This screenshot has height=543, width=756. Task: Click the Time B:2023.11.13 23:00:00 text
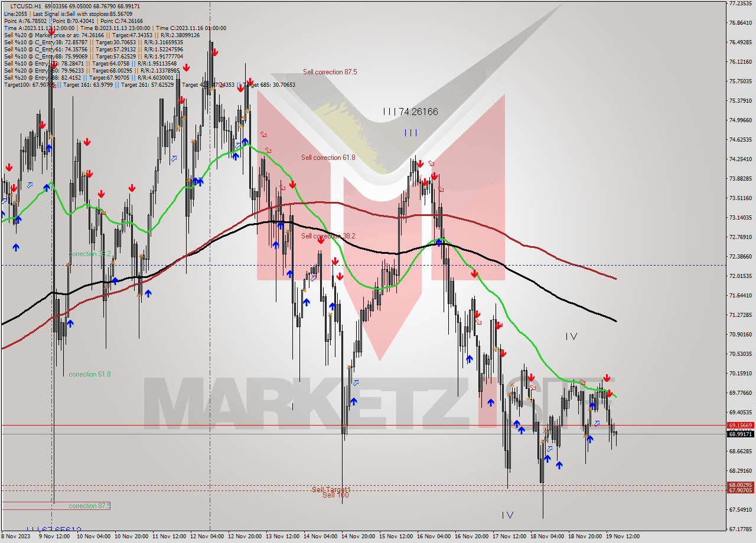click(115, 28)
